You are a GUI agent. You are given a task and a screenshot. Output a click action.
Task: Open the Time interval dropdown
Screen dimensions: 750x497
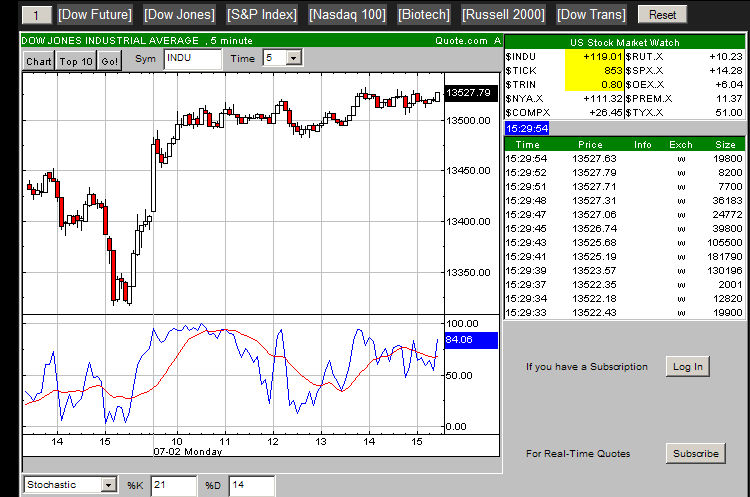[293, 58]
